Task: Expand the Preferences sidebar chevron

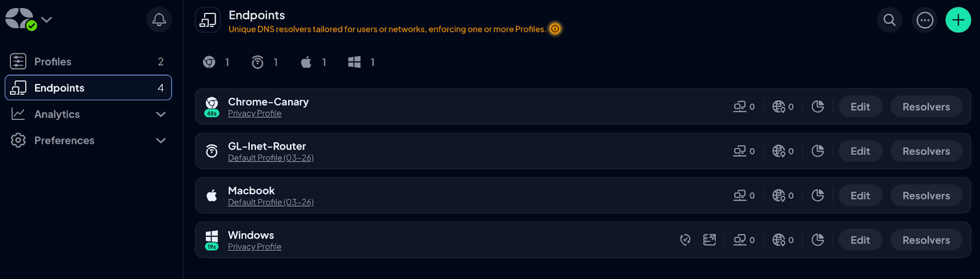Action: 160,141
